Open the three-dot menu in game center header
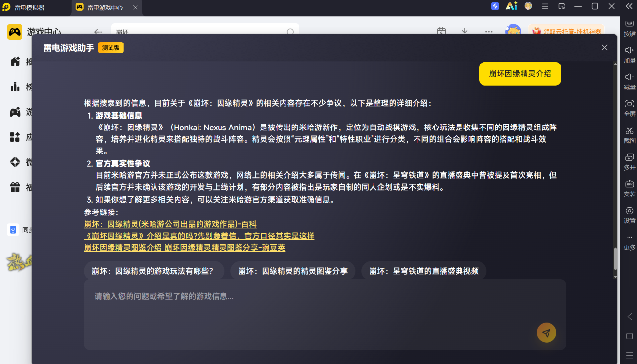This screenshot has width=637, height=364. pos(489,32)
